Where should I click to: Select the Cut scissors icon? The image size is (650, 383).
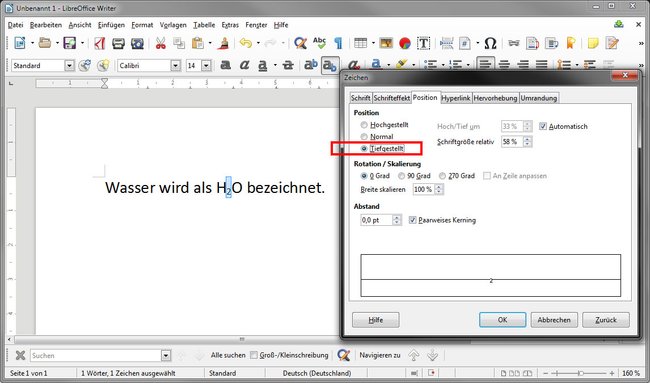[x=160, y=43]
